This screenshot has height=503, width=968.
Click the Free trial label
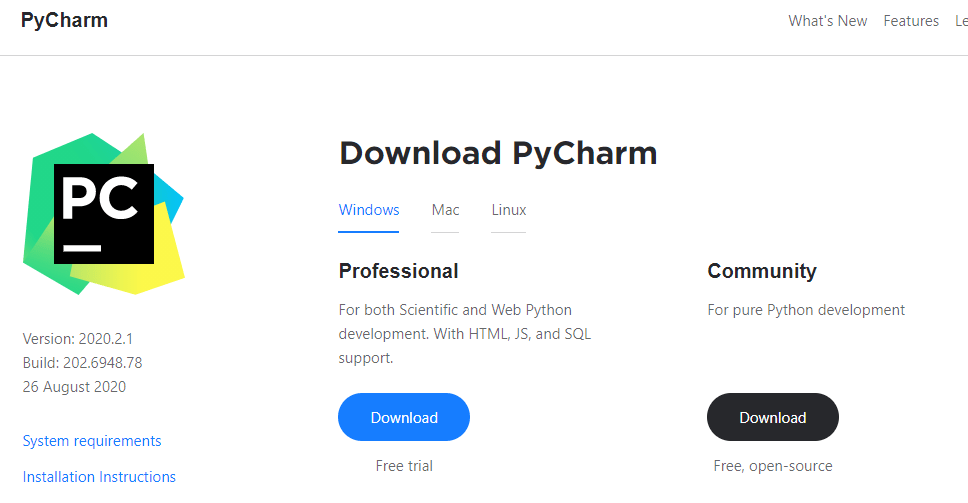[x=404, y=466]
